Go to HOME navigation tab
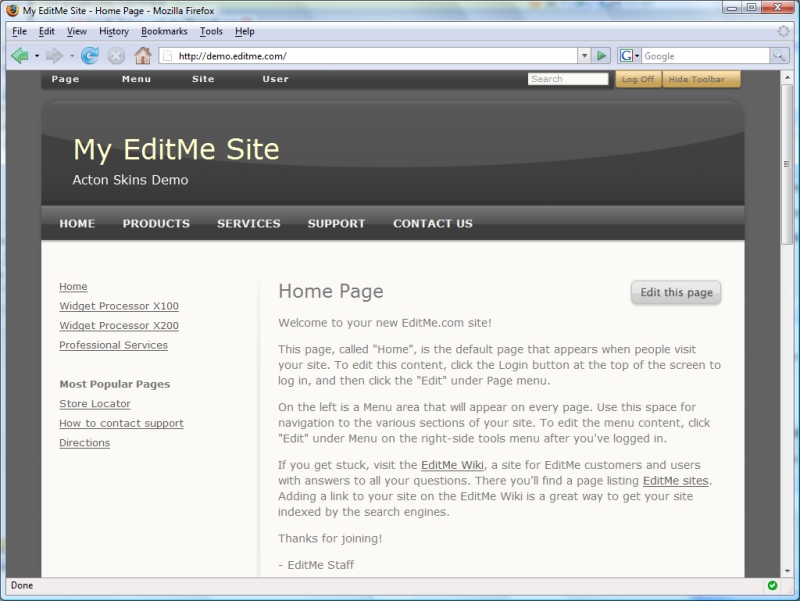The width and height of the screenshot is (800, 601). point(77,223)
